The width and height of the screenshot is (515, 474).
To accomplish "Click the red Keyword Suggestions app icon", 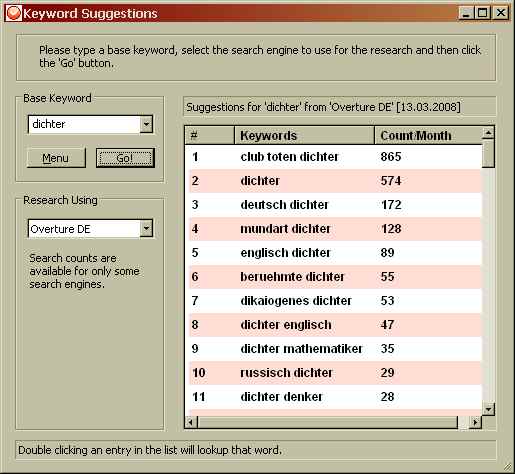I will pyautogui.click(x=14, y=13).
